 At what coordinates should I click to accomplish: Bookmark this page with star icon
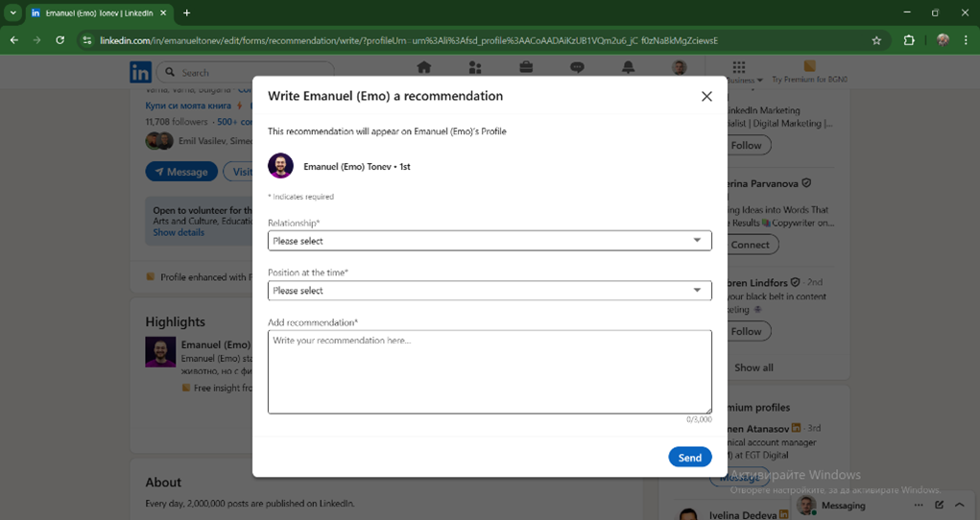coord(875,40)
